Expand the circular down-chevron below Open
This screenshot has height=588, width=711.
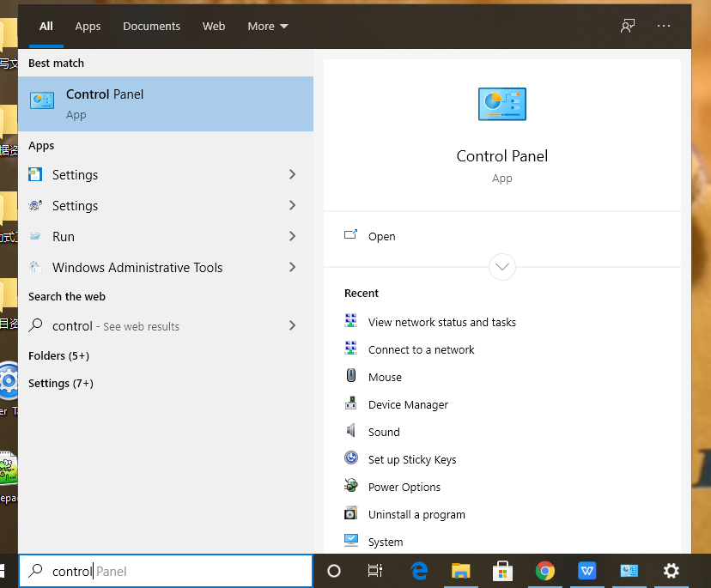point(502,267)
